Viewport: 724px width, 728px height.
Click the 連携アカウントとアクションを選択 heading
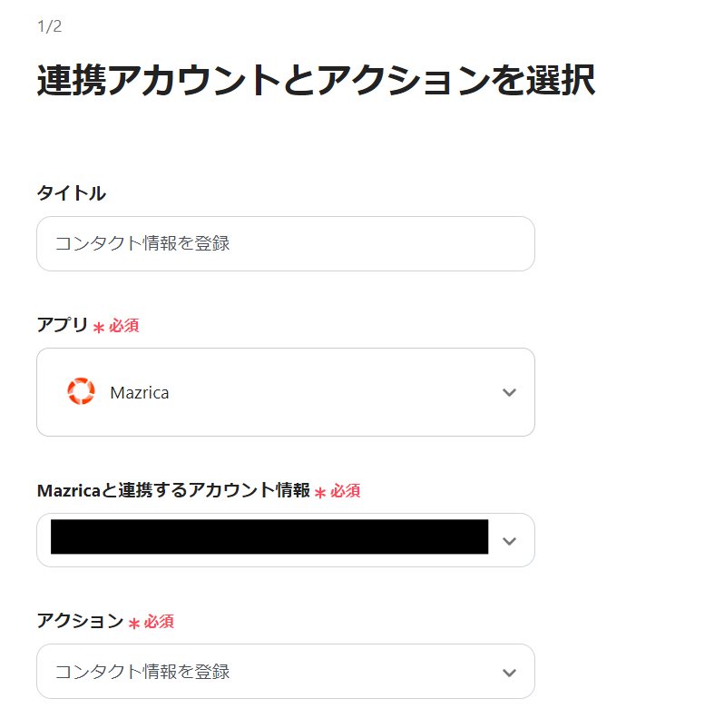click(316, 81)
